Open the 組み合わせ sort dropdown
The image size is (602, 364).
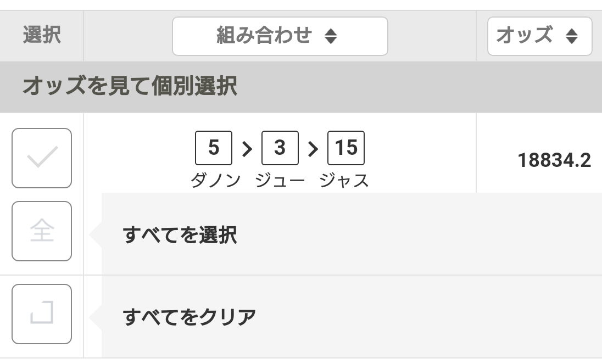point(280,36)
